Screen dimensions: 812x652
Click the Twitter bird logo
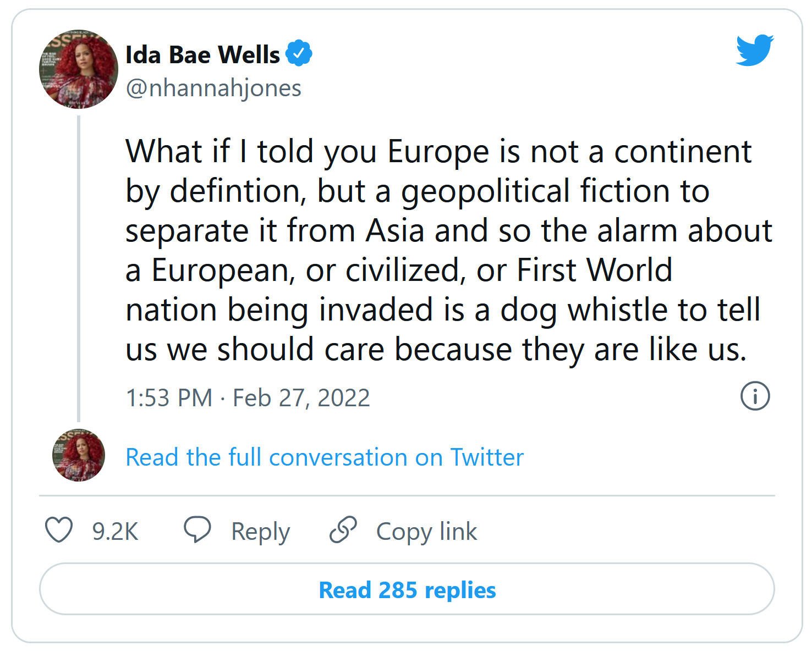pyautogui.click(x=755, y=51)
